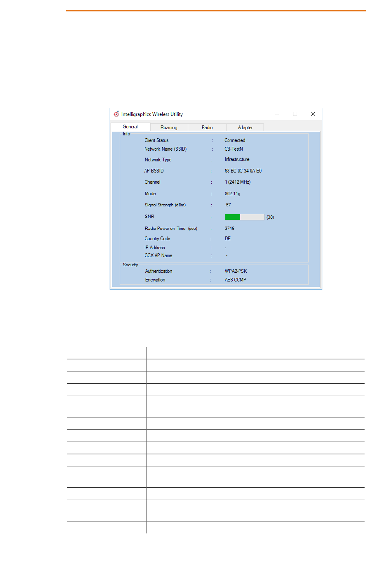Image resolution: width=392 pixels, height=565 pixels.
Task: Close the Wireless Utility window
Action: 313,114
